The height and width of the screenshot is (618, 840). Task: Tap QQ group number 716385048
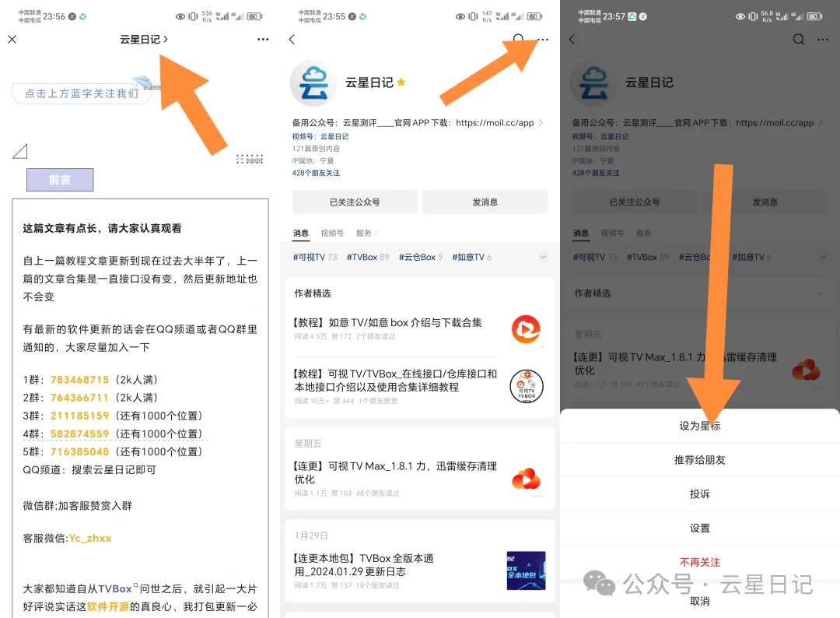point(80,452)
